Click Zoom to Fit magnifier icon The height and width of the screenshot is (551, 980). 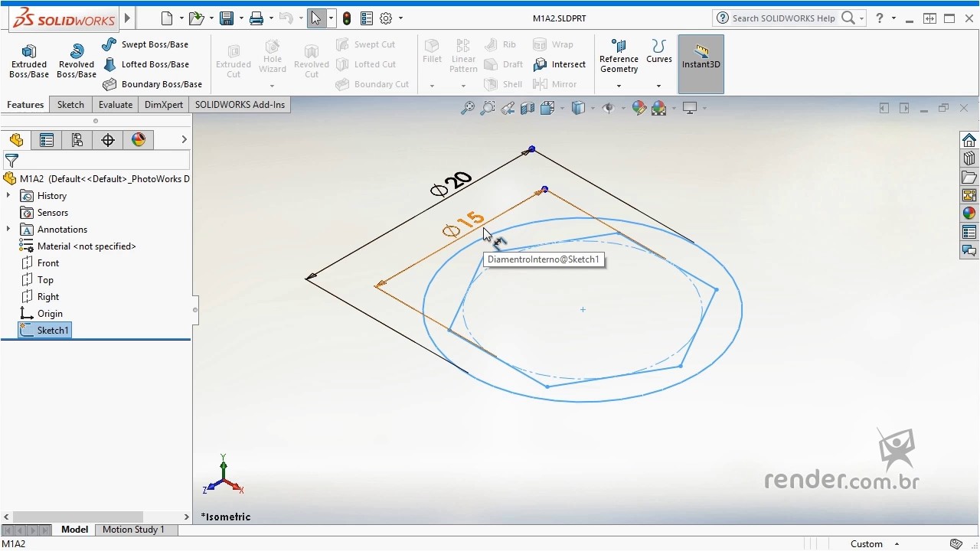point(467,109)
